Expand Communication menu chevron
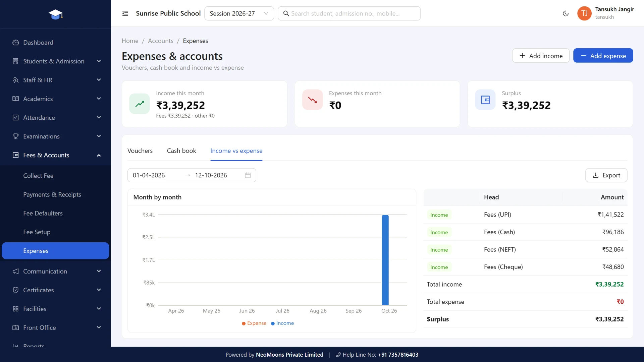 (99, 271)
